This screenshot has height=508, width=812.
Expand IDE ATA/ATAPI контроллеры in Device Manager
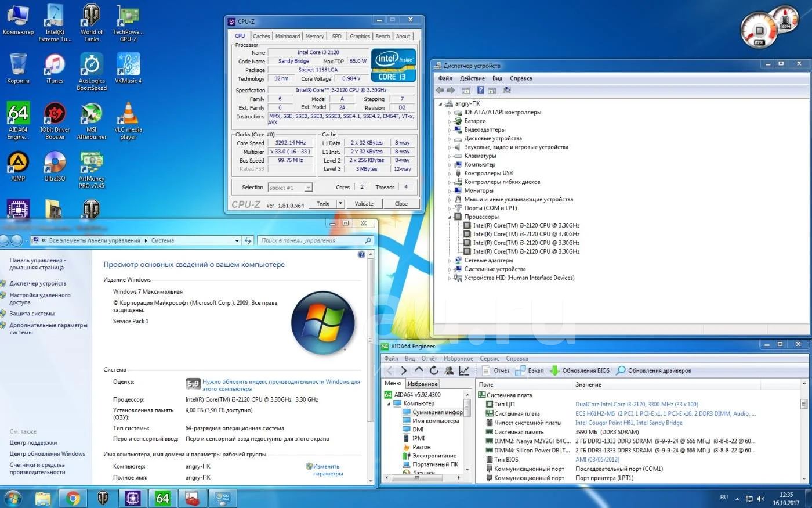(x=449, y=113)
